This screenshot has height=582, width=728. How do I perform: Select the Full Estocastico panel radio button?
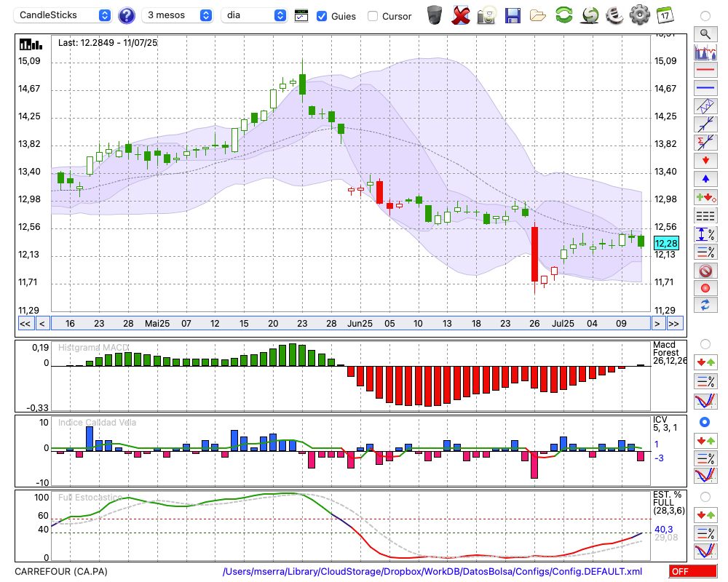click(705, 497)
